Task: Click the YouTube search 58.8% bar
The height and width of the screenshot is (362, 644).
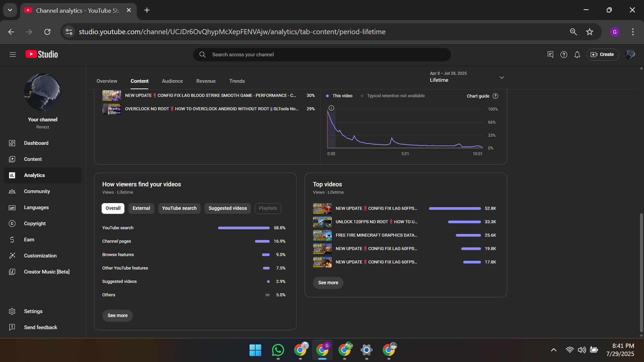Action: coord(244,228)
